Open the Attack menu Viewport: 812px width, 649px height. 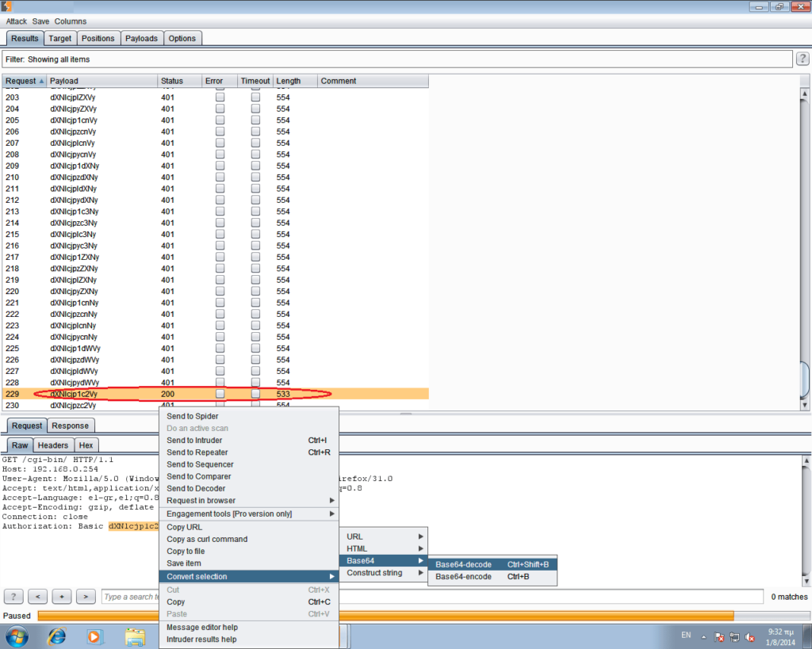(16, 21)
